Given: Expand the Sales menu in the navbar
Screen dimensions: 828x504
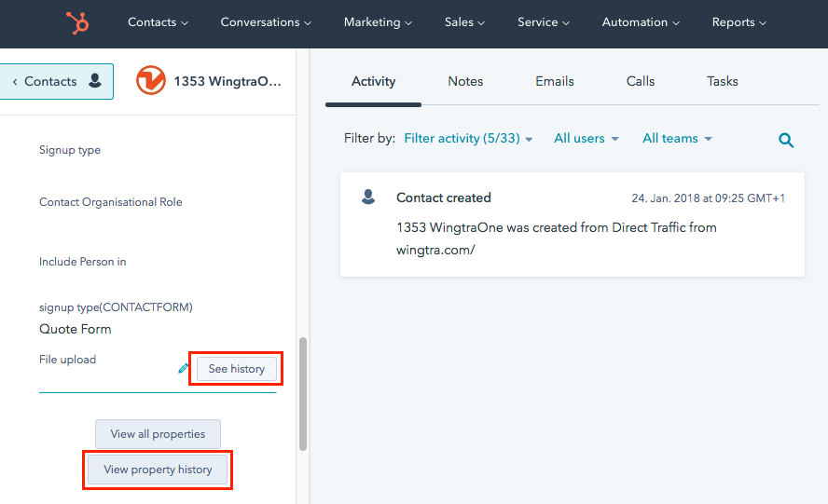Looking at the screenshot, I should click(x=464, y=22).
